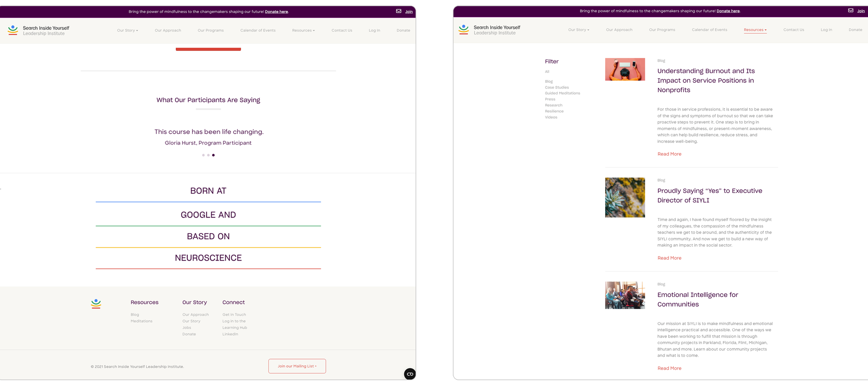This screenshot has height=386, width=868.
Task: Expand the Resources dropdown in left navigation
Action: click(x=303, y=30)
